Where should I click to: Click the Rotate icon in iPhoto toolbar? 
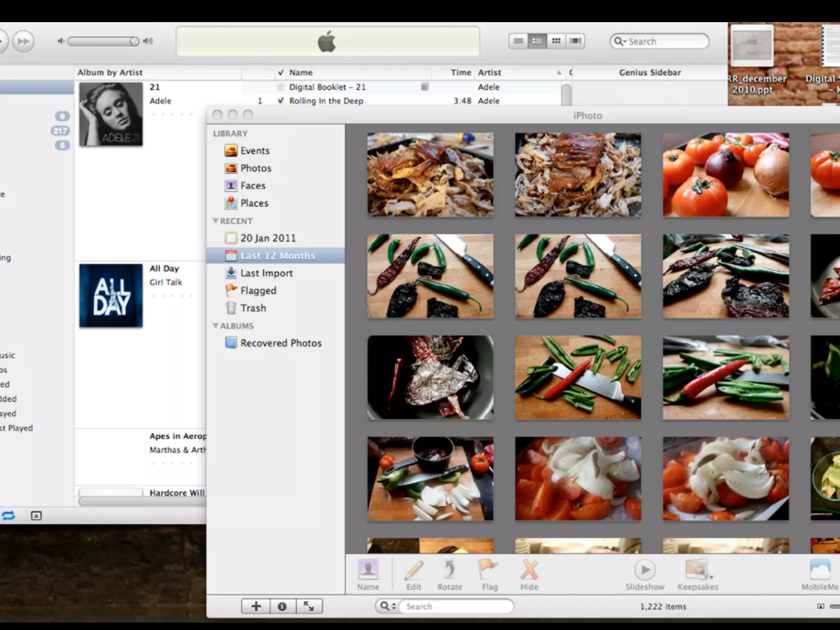point(450,569)
